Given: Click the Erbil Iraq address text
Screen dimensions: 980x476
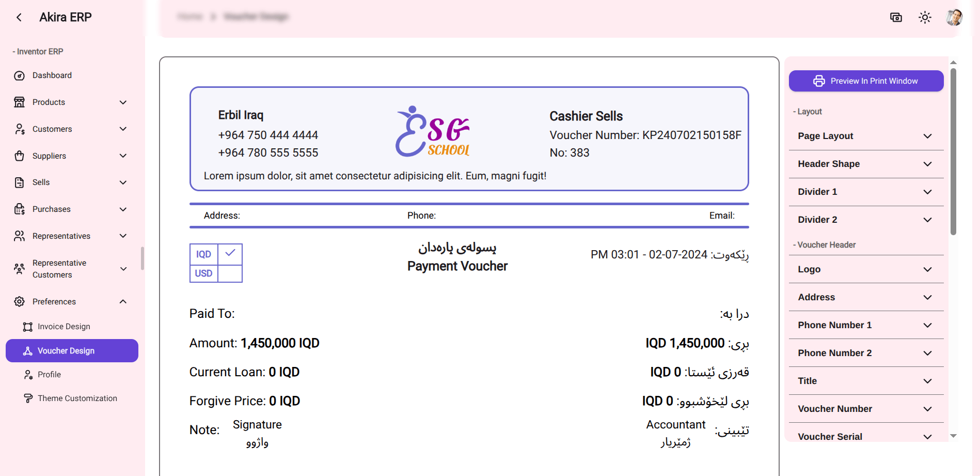Looking at the screenshot, I should click(x=241, y=115).
